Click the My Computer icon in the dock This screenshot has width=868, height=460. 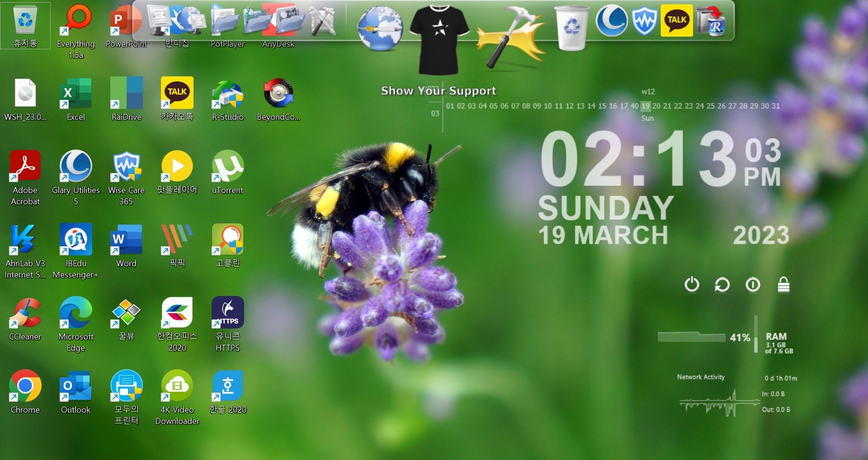[160, 20]
